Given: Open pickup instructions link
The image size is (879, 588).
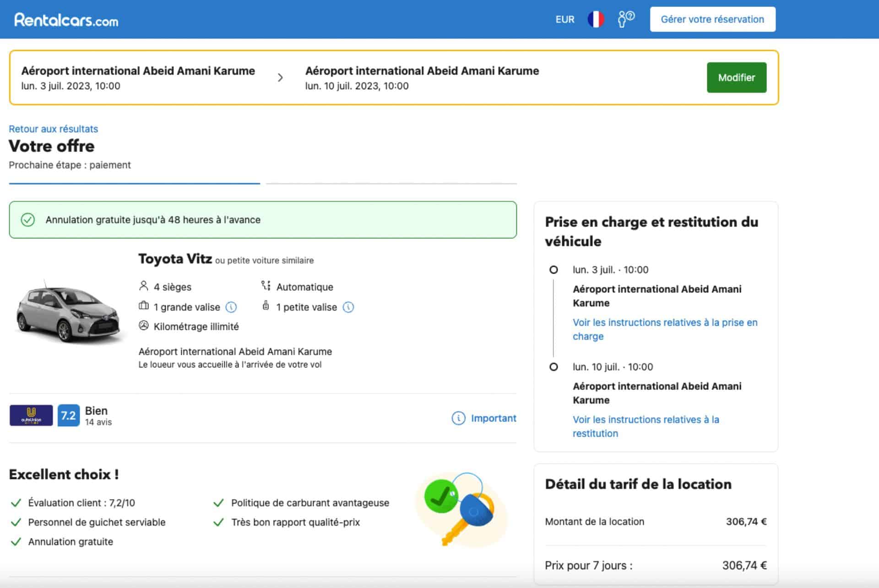Looking at the screenshot, I should (665, 329).
